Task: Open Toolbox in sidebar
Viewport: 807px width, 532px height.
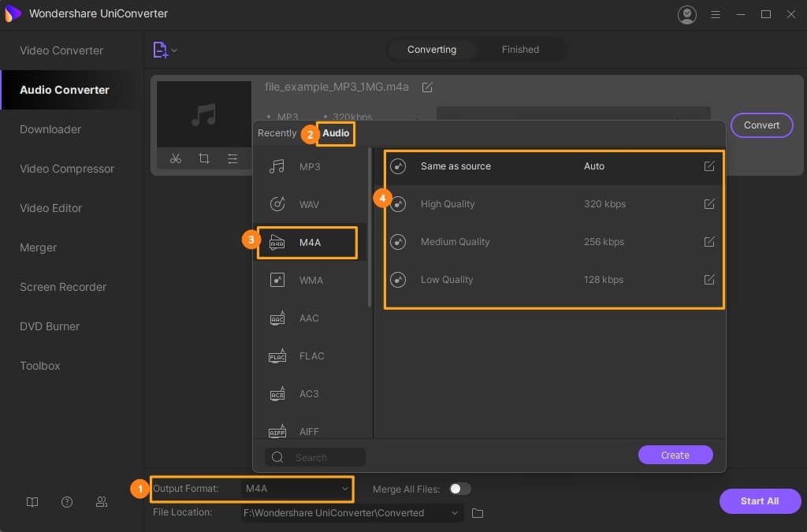Action: (72, 366)
